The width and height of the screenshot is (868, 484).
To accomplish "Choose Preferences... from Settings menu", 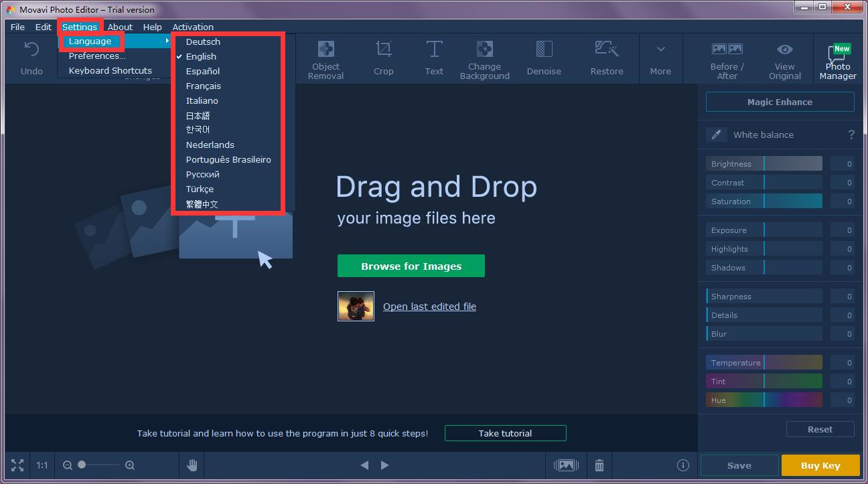I will (97, 56).
